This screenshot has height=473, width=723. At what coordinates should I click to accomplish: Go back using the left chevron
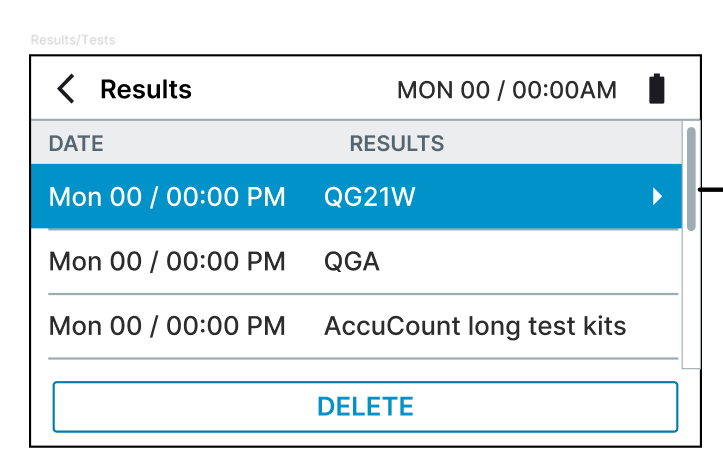[66, 90]
